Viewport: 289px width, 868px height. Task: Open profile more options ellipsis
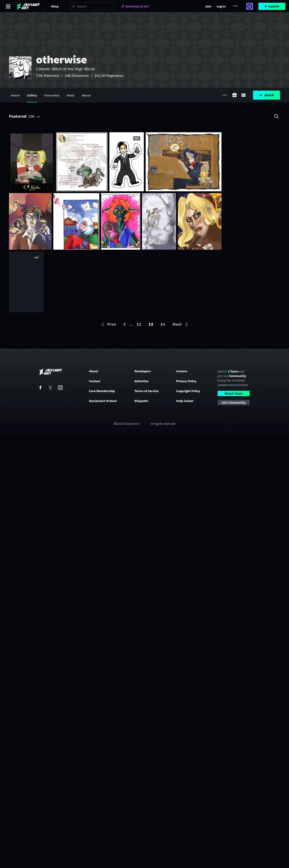pyautogui.click(x=225, y=95)
